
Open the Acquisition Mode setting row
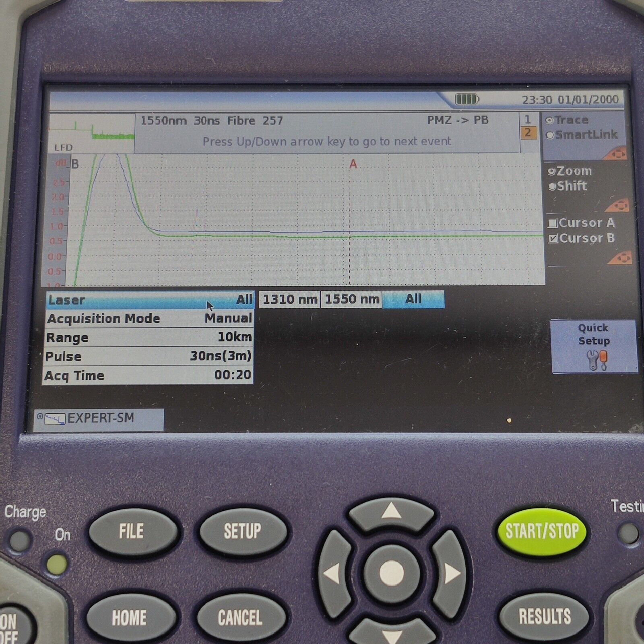[149, 319]
